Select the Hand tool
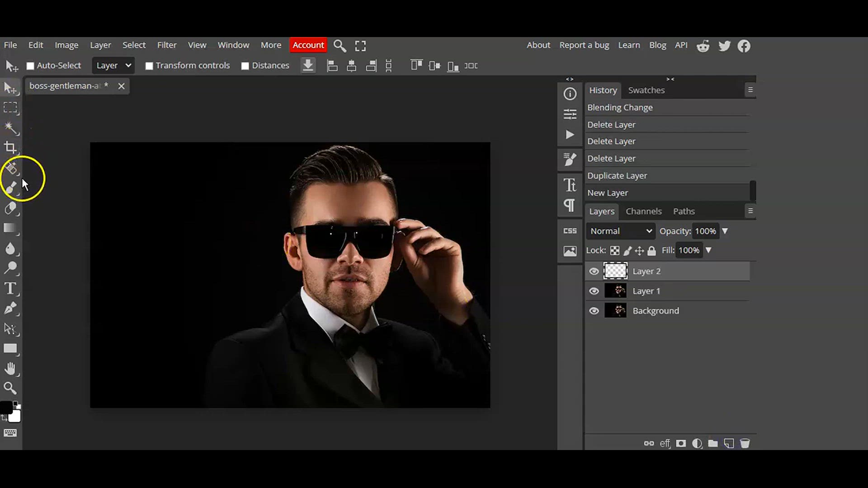The image size is (868, 488). pos(10,369)
